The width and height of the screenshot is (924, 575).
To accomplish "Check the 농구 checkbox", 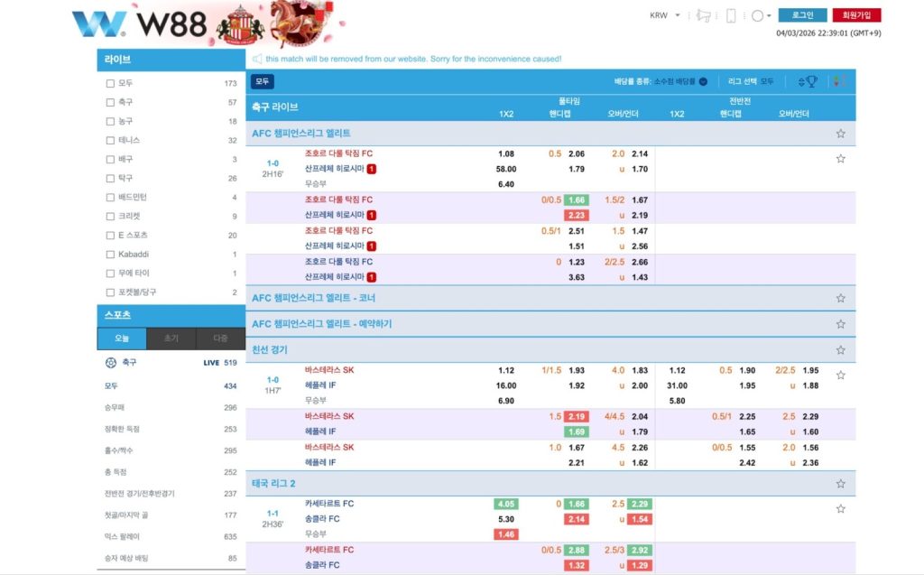I will pos(110,122).
